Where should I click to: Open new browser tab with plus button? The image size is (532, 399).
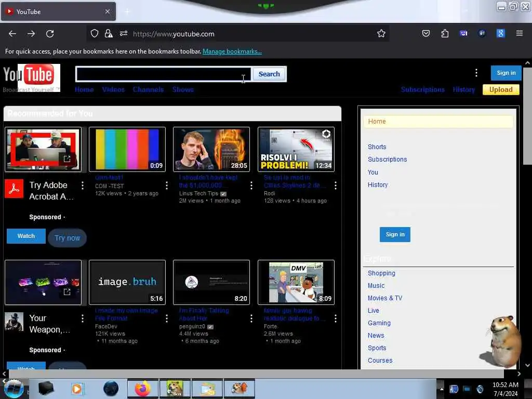(x=127, y=12)
